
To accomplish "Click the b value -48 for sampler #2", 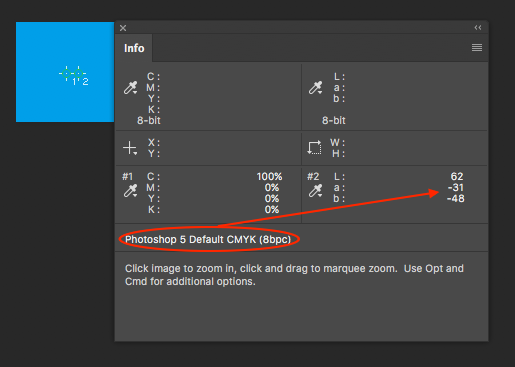I will point(456,198).
